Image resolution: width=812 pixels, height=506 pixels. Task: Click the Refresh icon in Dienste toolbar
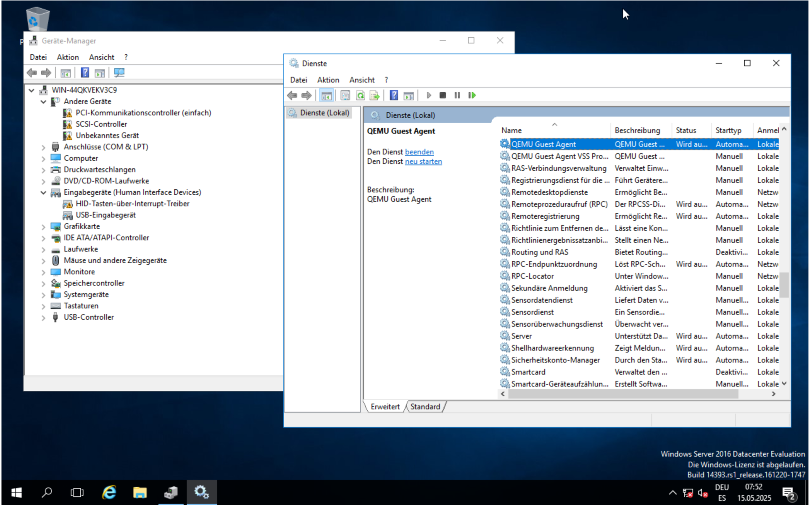tap(361, 95)
